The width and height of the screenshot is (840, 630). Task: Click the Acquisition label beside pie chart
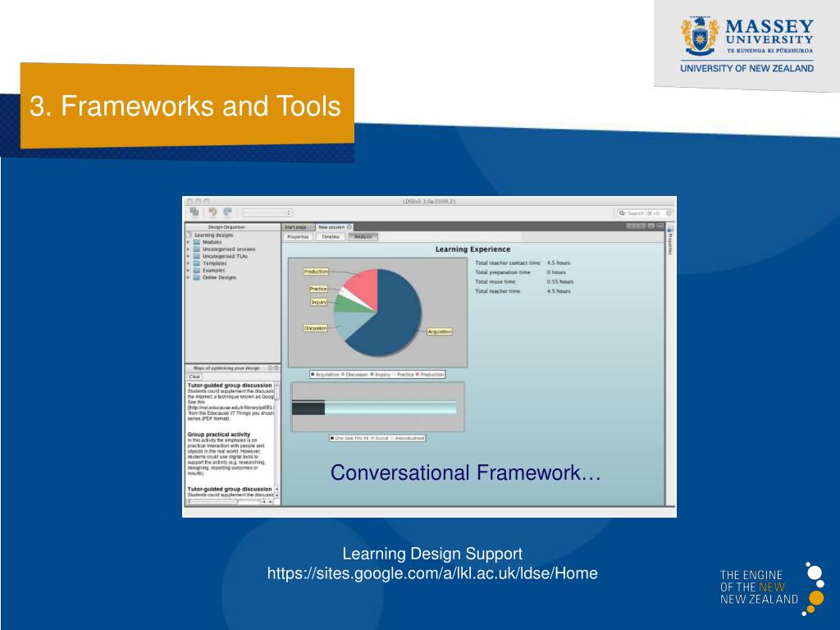pos(440,331)
